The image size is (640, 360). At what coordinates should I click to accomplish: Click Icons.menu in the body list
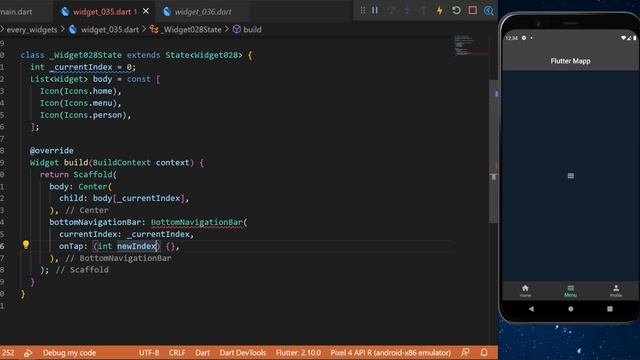88,103
